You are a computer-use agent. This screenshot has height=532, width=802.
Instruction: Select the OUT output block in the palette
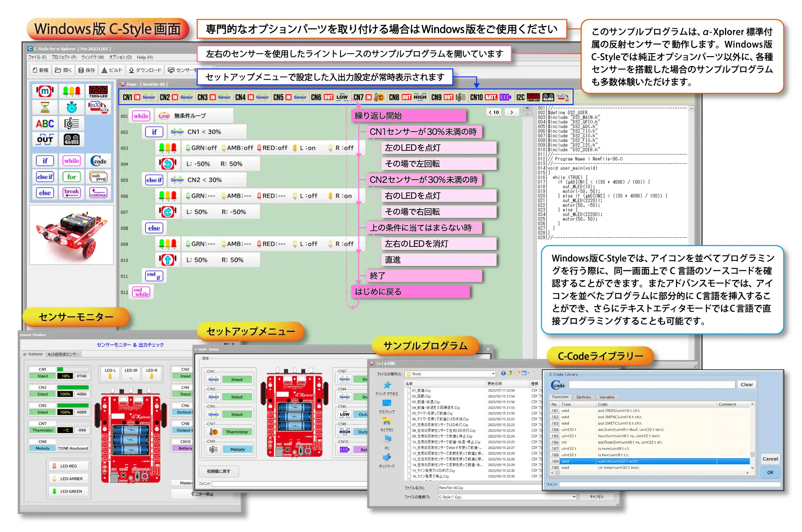point(45,139)
